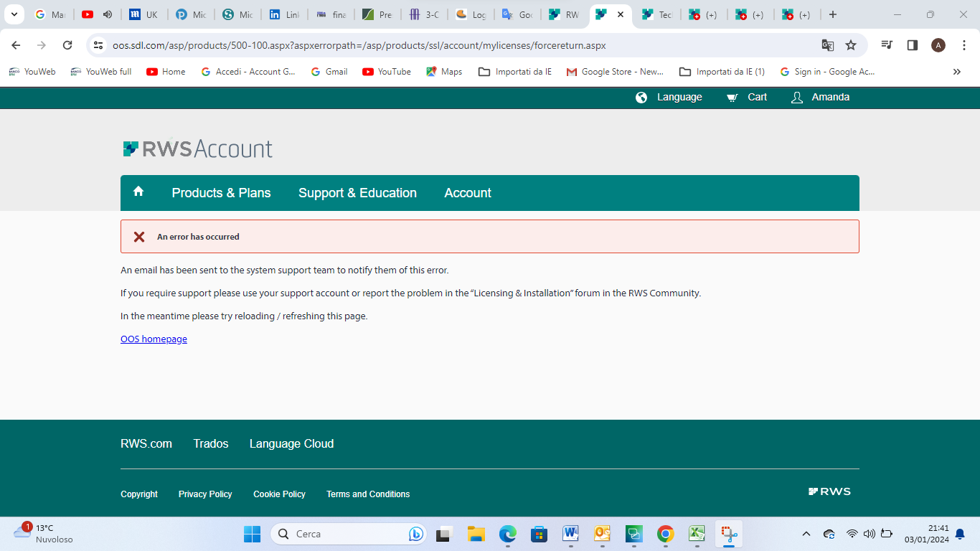Switch to the Tec browser tab
This screenshot has width=980, height=551.
[656, 14]
